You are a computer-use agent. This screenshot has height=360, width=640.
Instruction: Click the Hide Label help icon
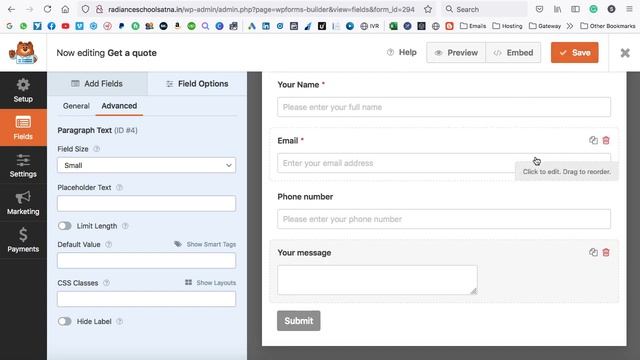(120, 321)
